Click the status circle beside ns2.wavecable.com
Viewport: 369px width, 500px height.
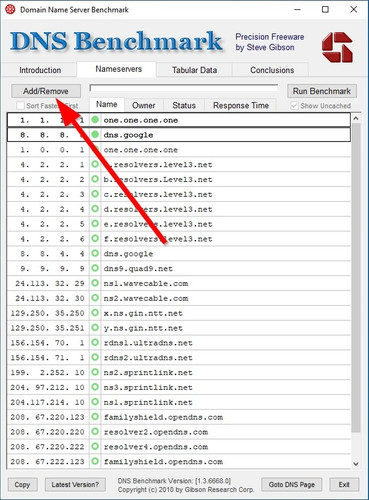click(x=95, y=298)
